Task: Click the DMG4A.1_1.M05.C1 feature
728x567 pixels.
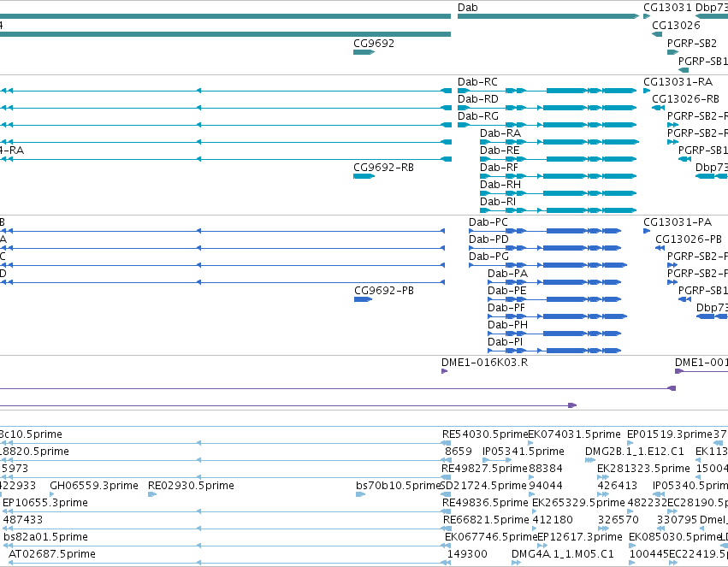Action: click(517, 564)
